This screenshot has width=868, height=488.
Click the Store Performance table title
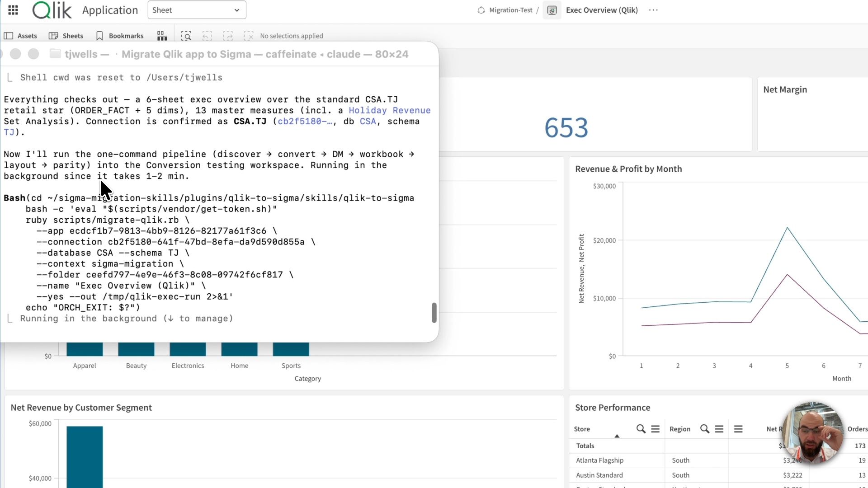(x=613, y=408)
